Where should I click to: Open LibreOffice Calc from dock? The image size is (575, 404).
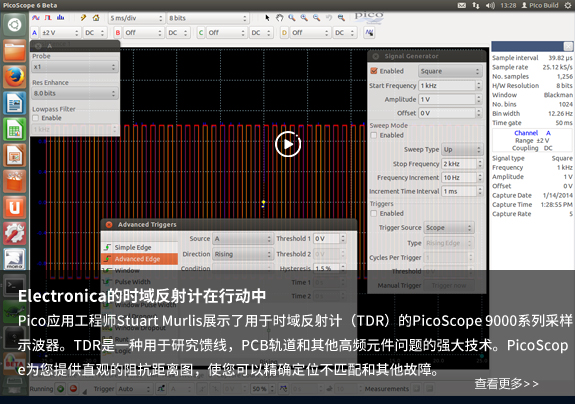14,129
